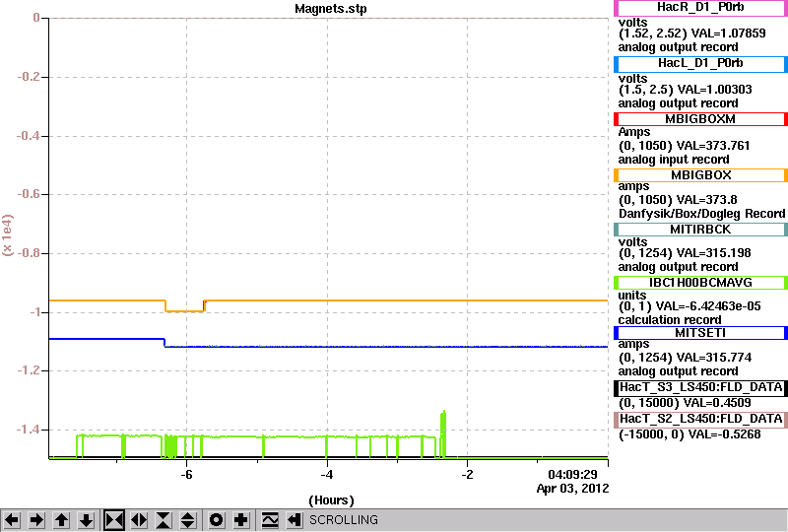This screenshot has width=788, height=532.
Task: Click the Apr 03, 2012 date label
Action: (x=572, y=489)
